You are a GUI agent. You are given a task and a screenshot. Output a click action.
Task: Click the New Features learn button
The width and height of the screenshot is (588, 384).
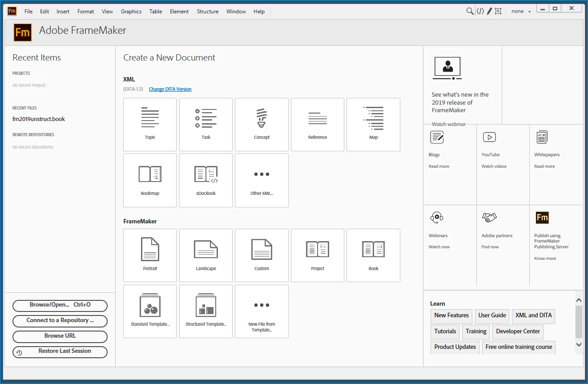point(451,315)
